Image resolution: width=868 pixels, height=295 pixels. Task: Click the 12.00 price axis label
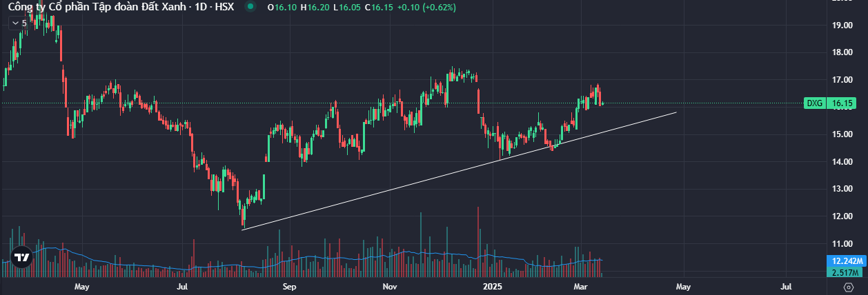coord(842,216)
